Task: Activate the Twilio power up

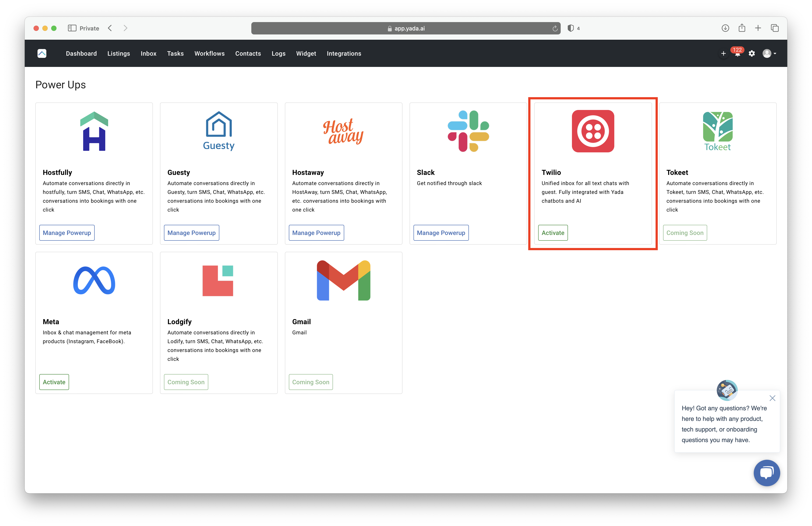Action: coord(553,233)
